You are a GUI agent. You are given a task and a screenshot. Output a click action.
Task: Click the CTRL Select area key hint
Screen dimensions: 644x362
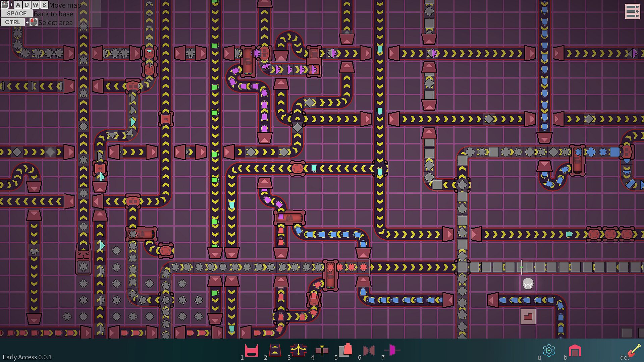point(12,22)
